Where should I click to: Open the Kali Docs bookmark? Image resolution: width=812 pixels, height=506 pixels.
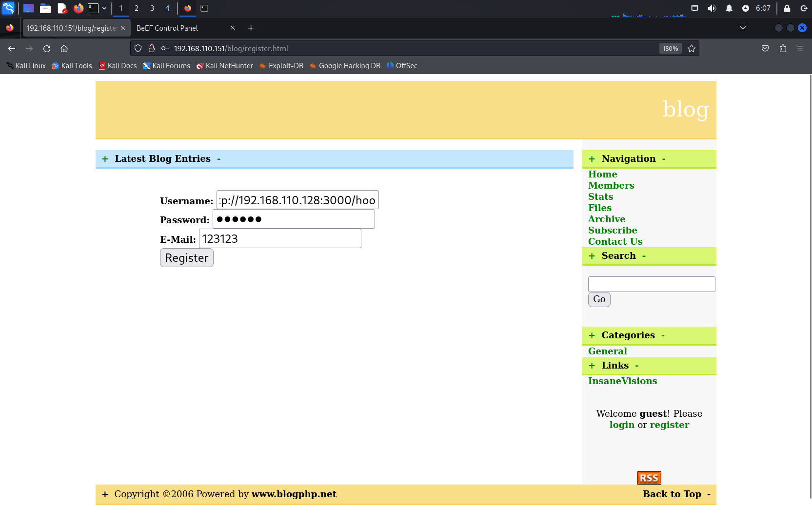[118, 66]
